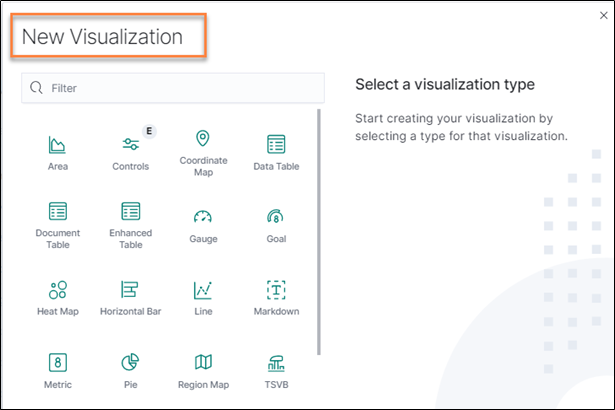Select the Area visualization icon

[x=57, y=145]
